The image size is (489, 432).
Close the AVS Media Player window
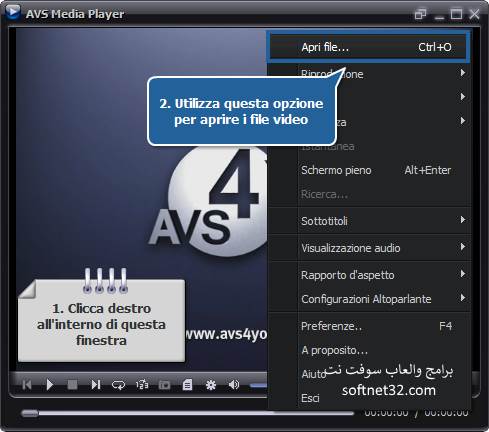(474, 14)
